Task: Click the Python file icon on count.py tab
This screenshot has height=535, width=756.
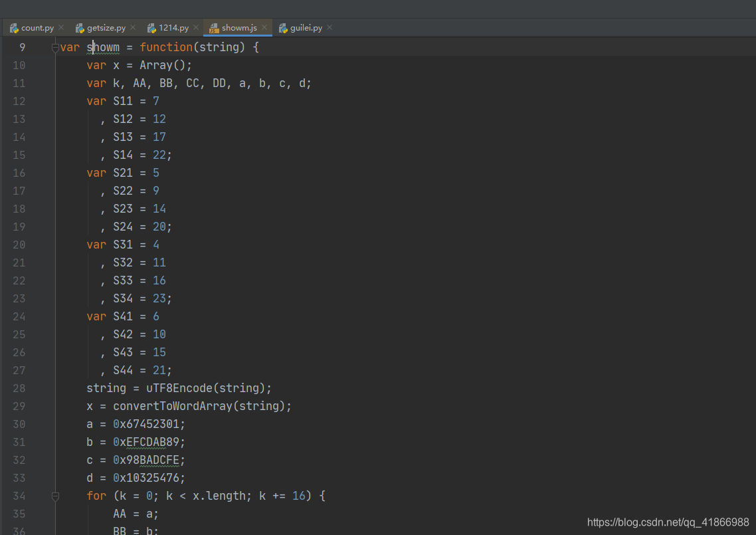Action: tap(14, 29)
